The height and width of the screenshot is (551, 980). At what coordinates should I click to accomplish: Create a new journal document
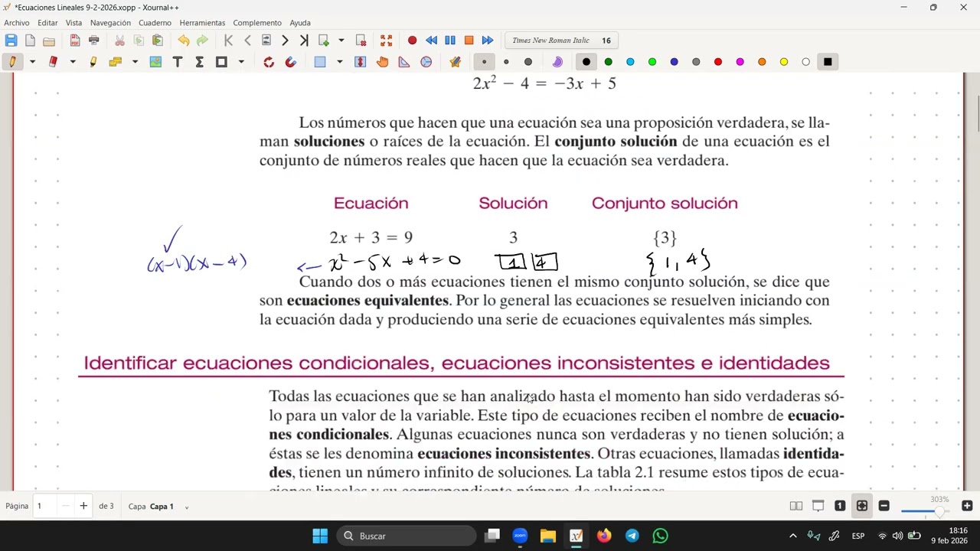[30, 41]
